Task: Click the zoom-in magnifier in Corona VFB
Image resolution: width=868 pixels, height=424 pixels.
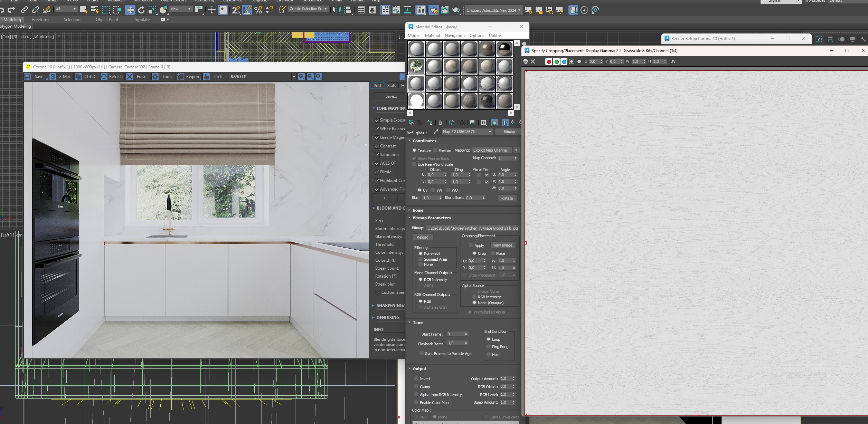Action: [301, 77]
